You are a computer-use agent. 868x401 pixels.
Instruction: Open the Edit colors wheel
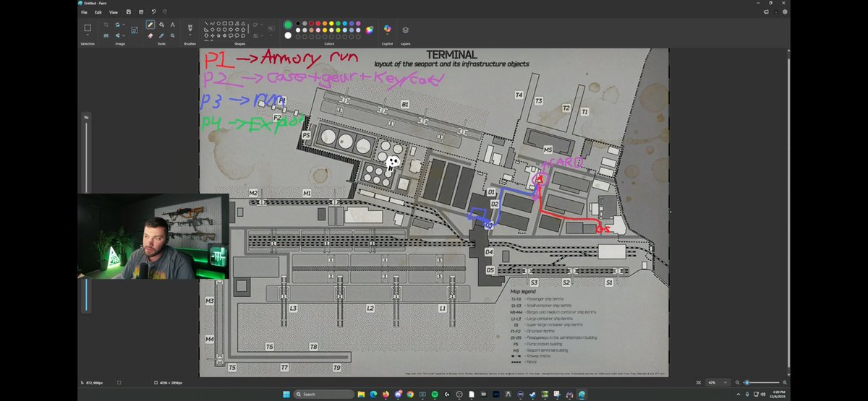pyautogui.click(x=369, y=30)
